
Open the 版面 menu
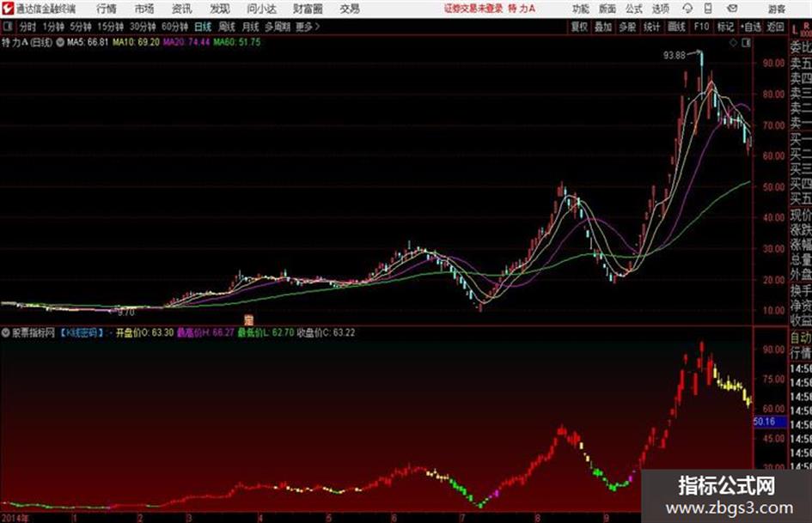pyautogui.click(x=607, y=9)
